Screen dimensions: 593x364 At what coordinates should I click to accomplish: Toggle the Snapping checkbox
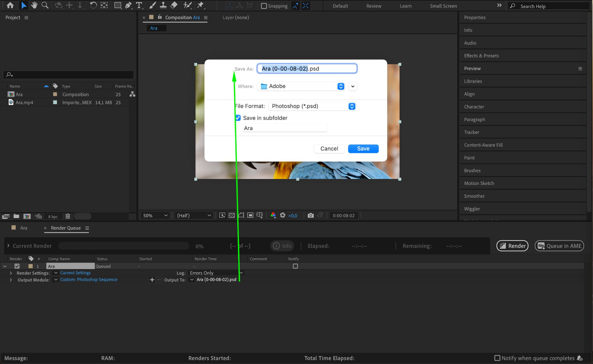[264, 6]
